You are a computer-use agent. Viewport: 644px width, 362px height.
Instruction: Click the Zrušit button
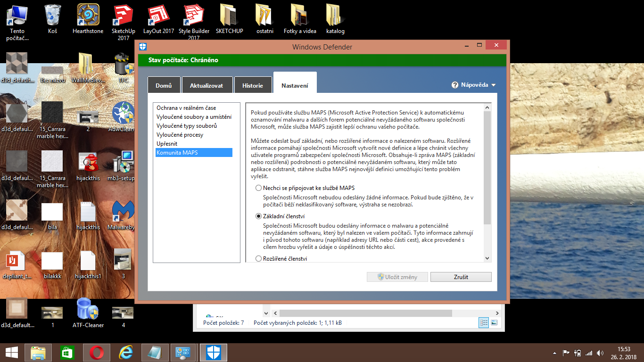pyautogui.click(x=461, y=277)
